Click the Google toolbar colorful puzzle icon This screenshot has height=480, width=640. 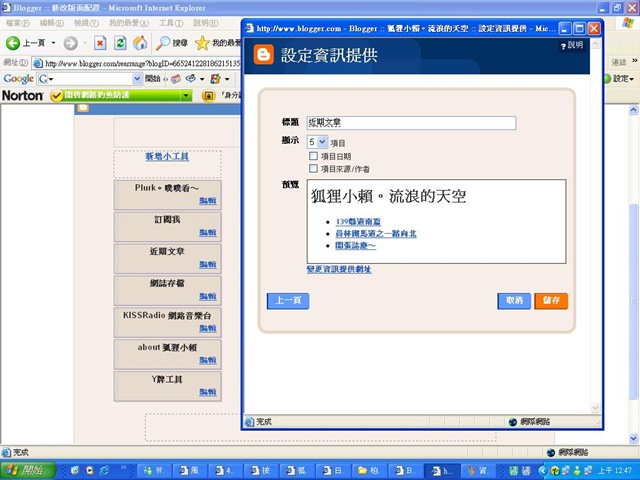(216, 79)
